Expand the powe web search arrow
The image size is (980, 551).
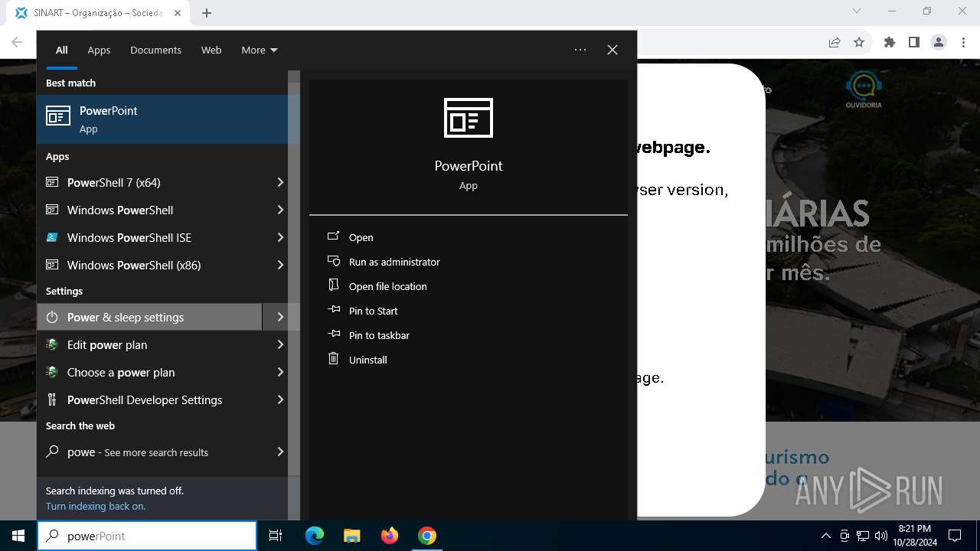click(x=280, y=452)
